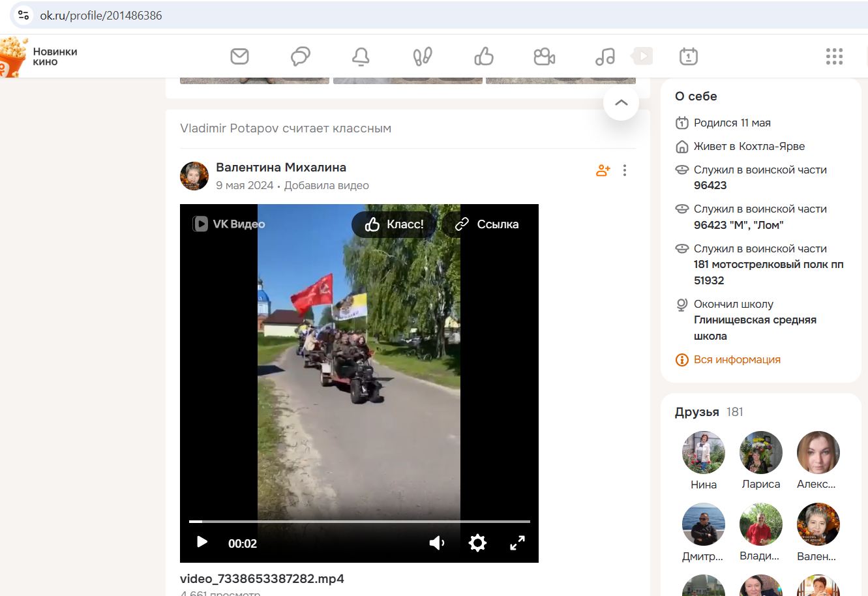This screenshot has height=596, width=868.
Task: Open the events thumbs-up icon in the top bar
Action: [x=484, y=57]
